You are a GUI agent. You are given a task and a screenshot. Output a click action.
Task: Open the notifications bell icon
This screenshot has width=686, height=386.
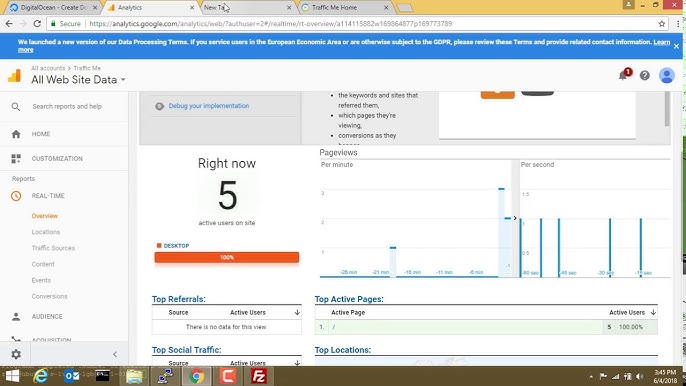(623, 76)
